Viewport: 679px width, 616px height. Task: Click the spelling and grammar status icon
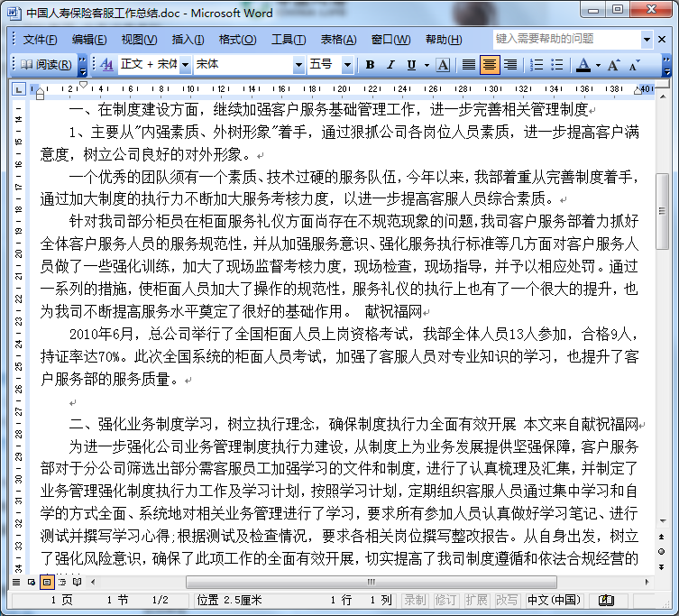[606, 601]
